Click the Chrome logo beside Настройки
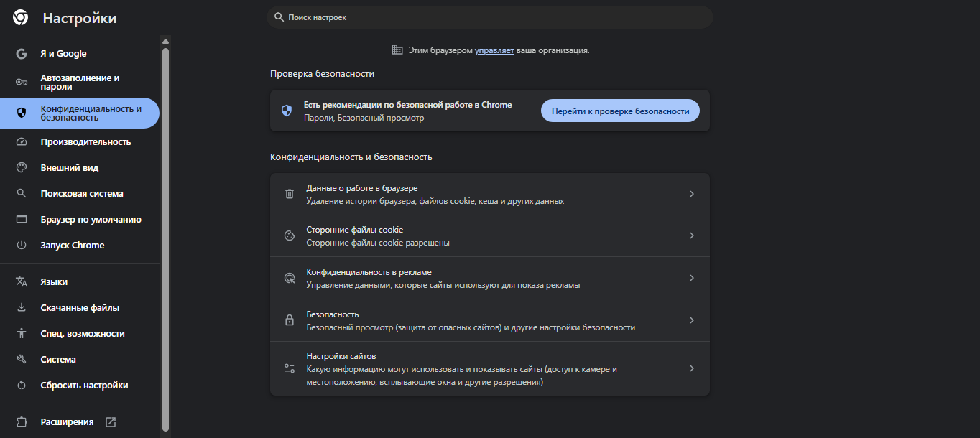Viewport: 980px width, 438px height. (x=20, y=18)
